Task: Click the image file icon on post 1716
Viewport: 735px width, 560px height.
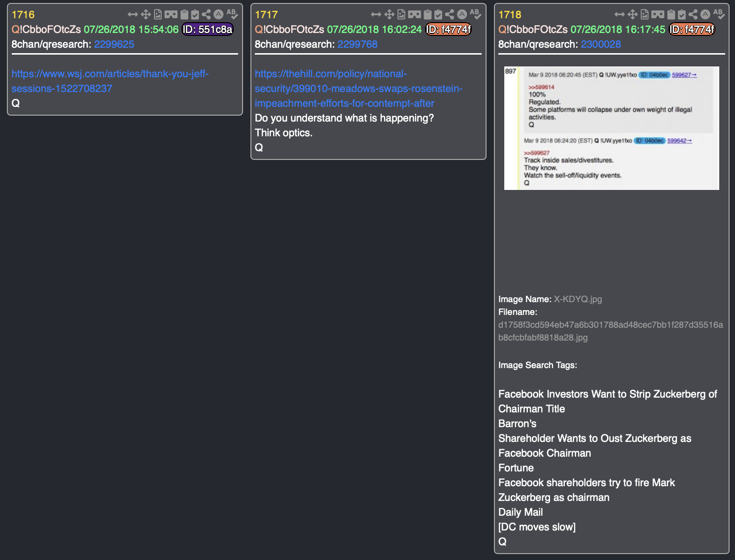Action: pos(158,15)
